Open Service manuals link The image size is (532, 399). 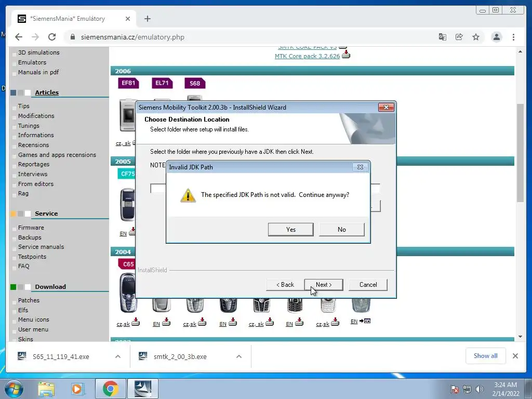(41, 247)
